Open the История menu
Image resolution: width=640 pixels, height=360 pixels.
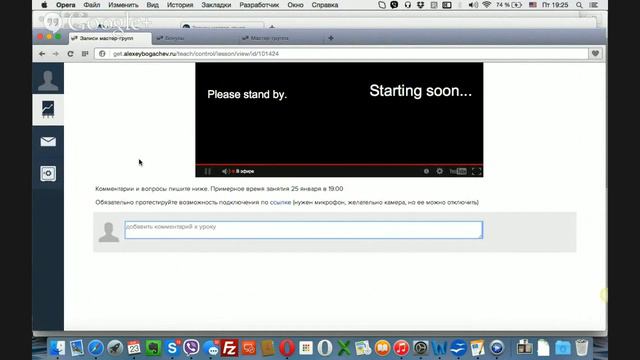pyautogui.click(x=180, y=5)
